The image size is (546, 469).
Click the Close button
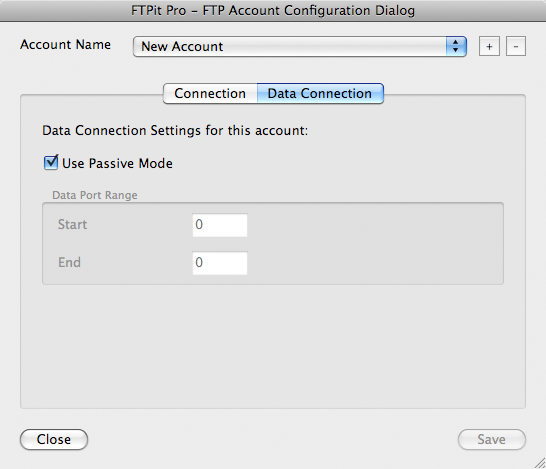(x=54, y=439)
